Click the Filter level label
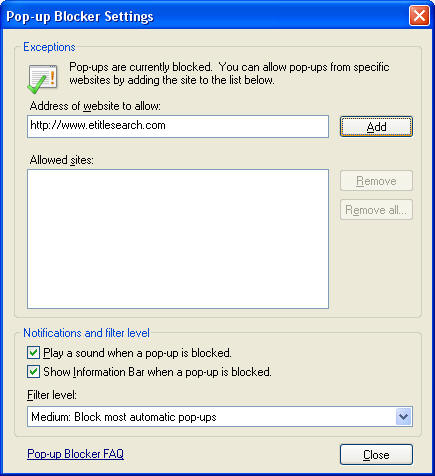Image resolution: width=435 pixels, height=476 pixels. tap(52, 395)
